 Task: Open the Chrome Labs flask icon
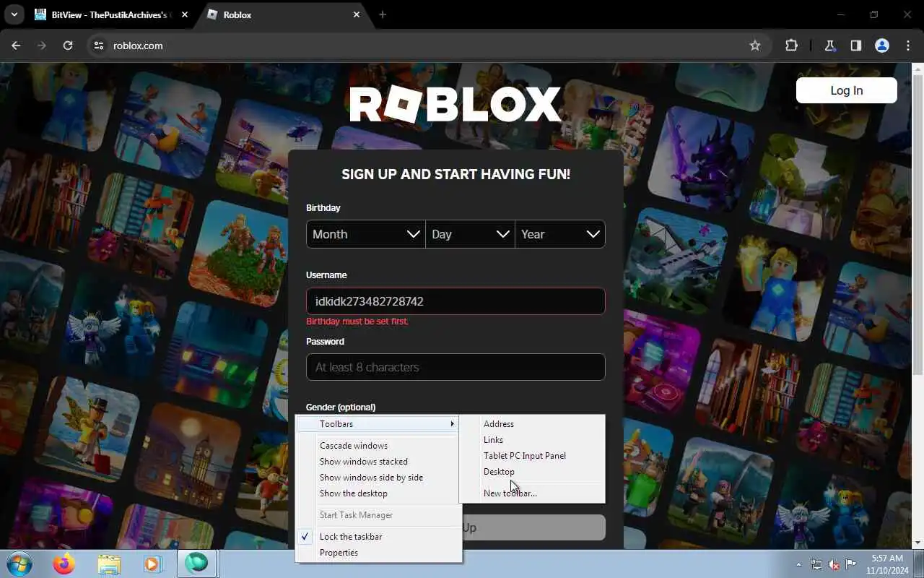829,46
